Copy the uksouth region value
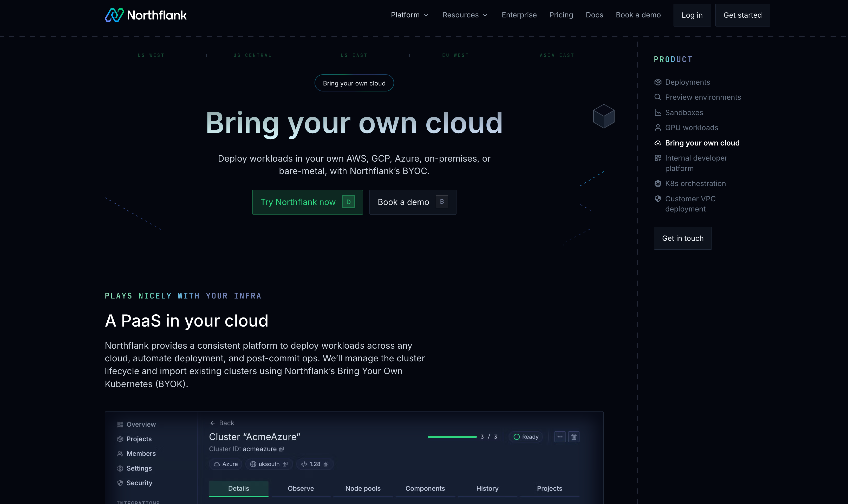 click(x=285, y=464)
